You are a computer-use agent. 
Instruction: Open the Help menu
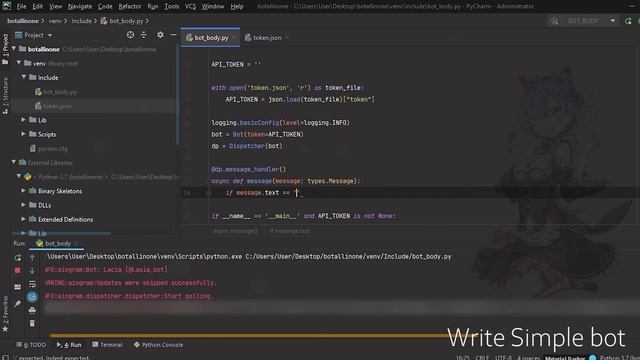(237, 7)
